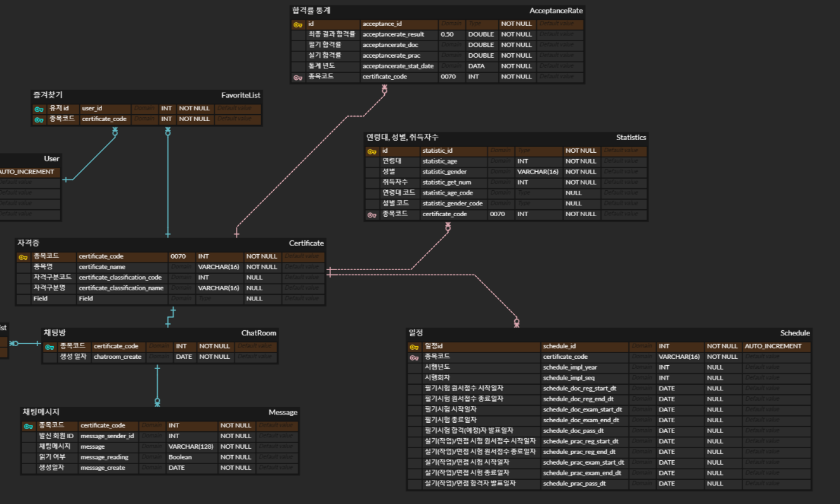840x504 pixels.
Task: Select the AcceptanceRate table title
Action: tap(556, 11)
